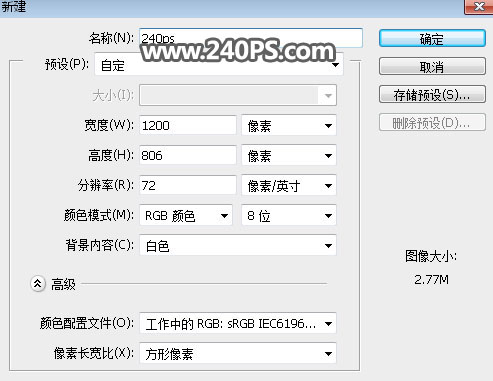
Task: Close the 新建 dialog window
Action: (x=479, y=6)
